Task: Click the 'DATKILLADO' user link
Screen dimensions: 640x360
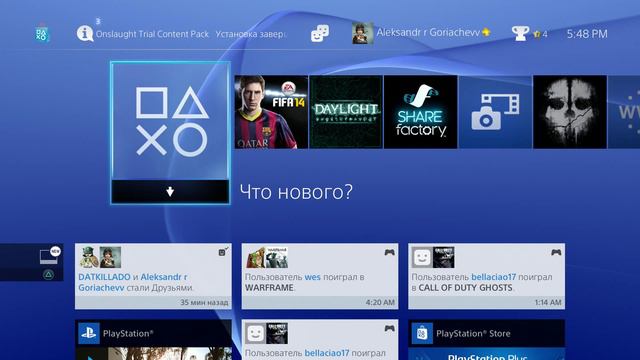Action: click(x=104, y=277)
